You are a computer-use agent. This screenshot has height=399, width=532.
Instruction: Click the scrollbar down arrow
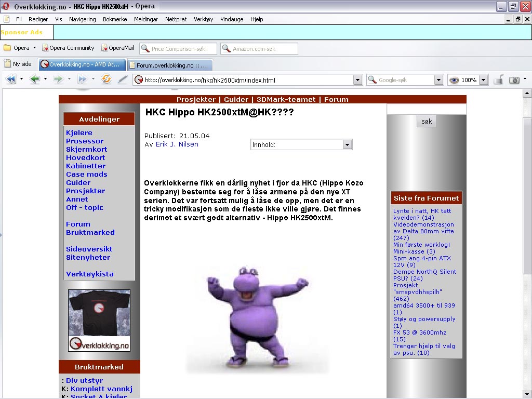[x=527, y=394]
